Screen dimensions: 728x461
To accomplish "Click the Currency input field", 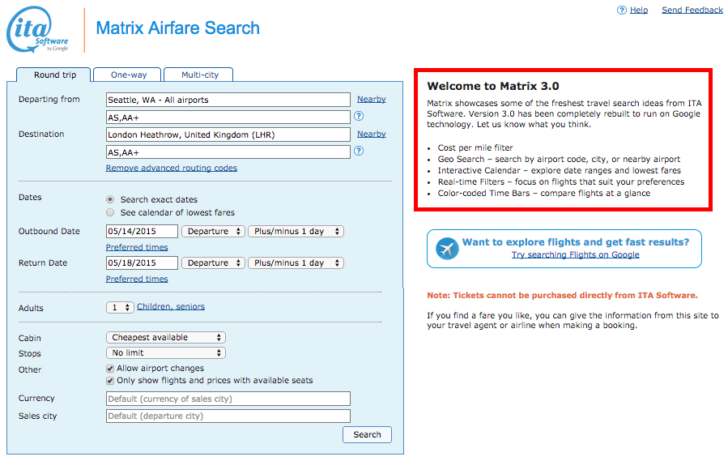I will click(x=228, y=399).
